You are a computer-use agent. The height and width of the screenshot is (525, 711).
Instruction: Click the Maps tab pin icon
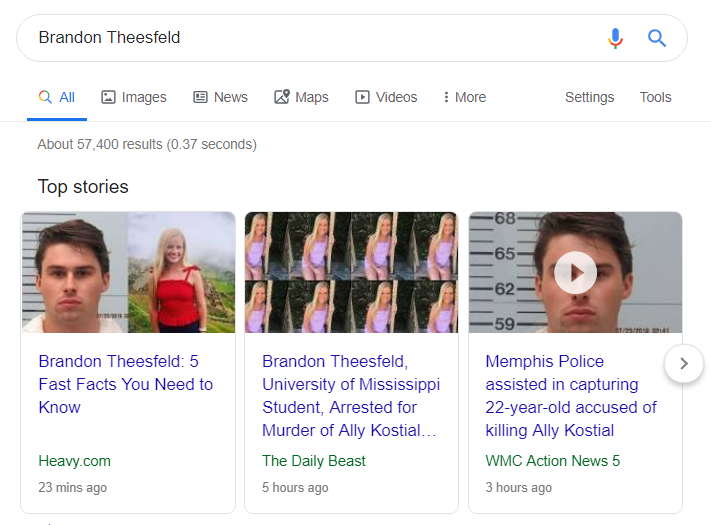[x=282, y=97]
